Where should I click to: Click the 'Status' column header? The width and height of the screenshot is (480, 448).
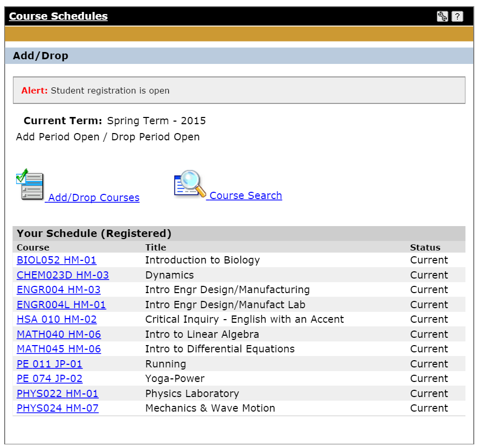coord(425,247)
